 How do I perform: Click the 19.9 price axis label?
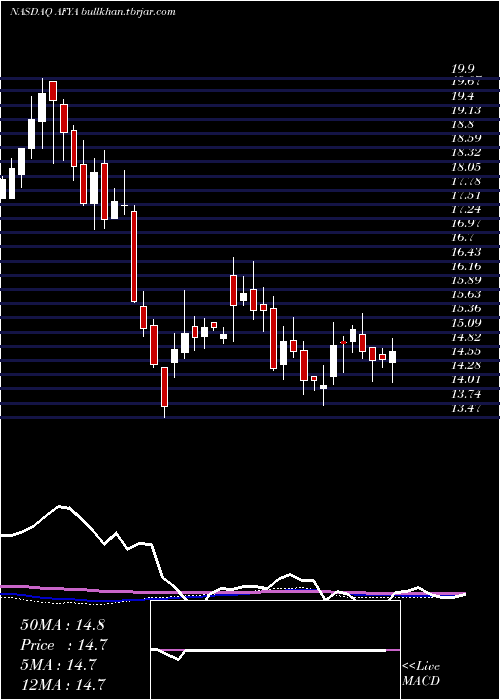click(x=462, y=69)
